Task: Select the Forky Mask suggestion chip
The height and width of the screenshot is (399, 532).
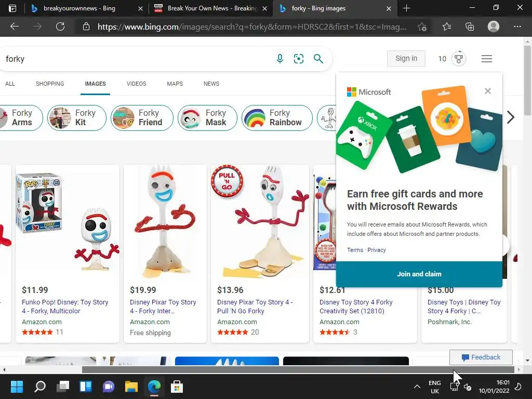Action: click(x=207, y=118)
